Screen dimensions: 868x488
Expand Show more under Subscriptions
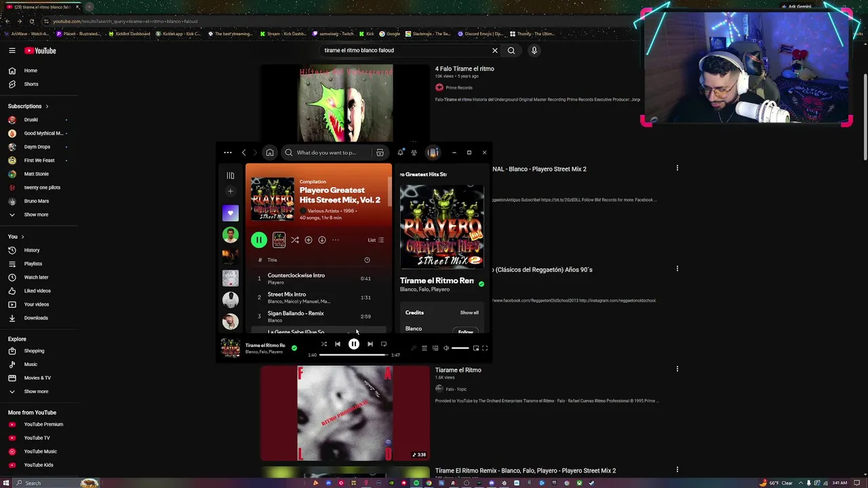[x=39, y=215]
